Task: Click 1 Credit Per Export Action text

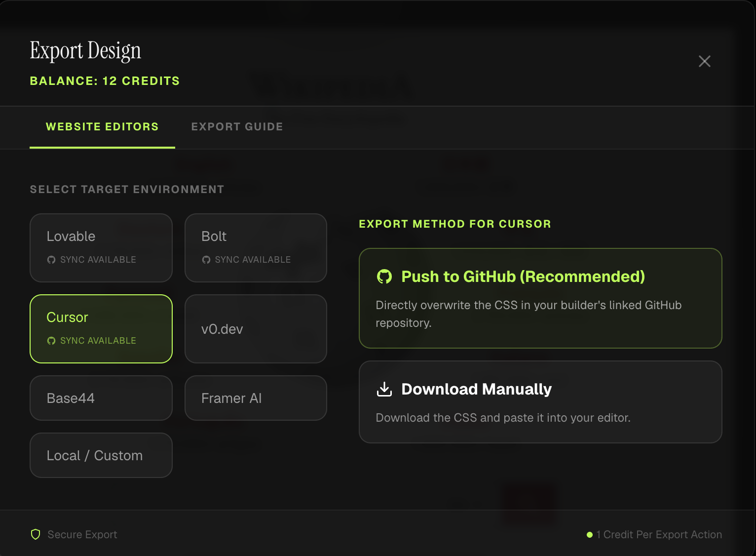Action: coord(659,535)
